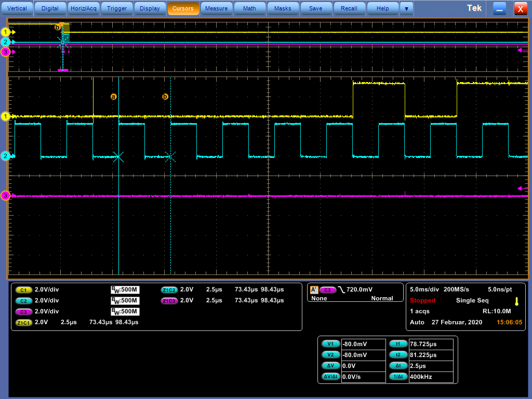Toggle the C1 500M bandwidth indicator
Image resolution: width=532 pixels, height=399 pixels.
(x=124, y=290)
